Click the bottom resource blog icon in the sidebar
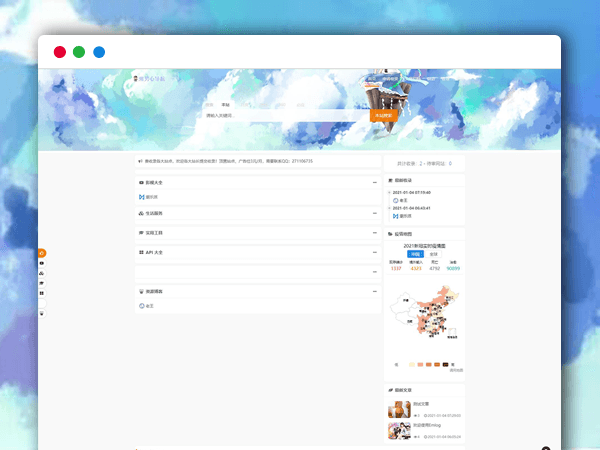This screenshot has width=600, height=450. point(41,313)
